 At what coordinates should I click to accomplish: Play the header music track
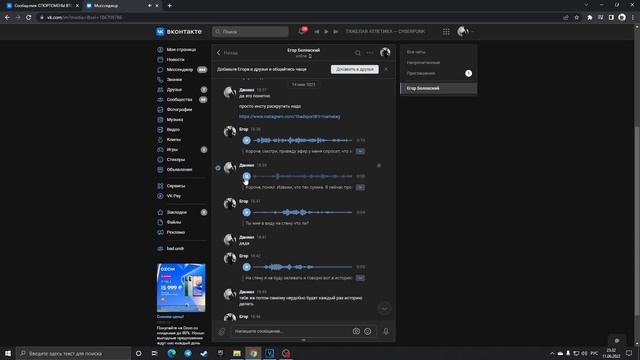click(x=326, y=31)
